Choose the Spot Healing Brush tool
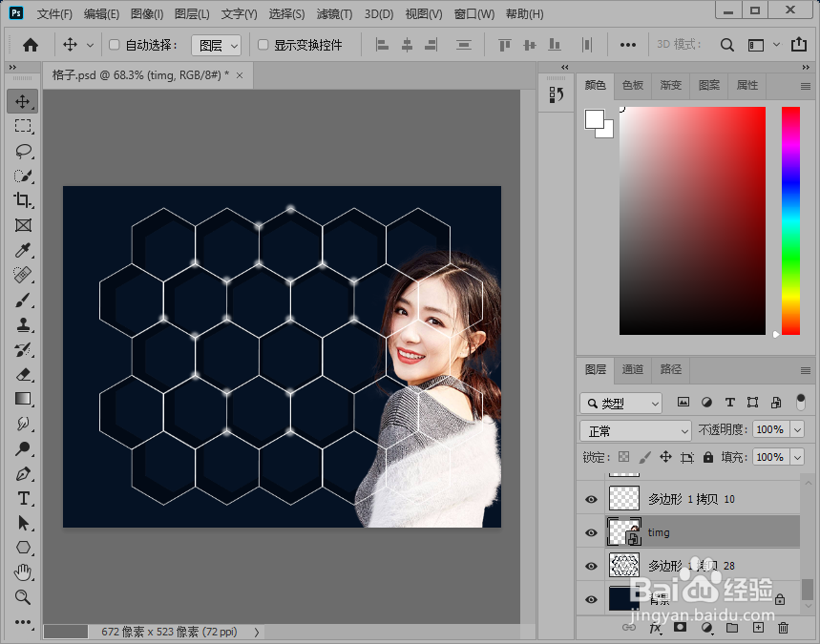Viewport: 820px width, 644px height. click(x=23, y=275)
